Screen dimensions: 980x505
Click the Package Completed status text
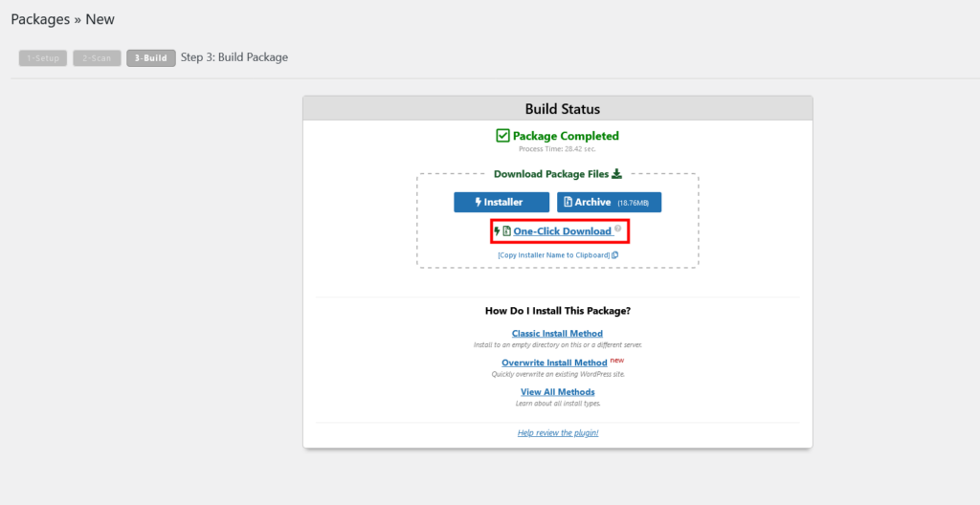coord(566,136)
